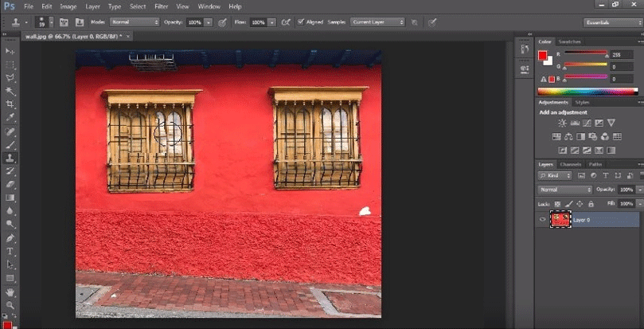This screenshot has height=329, width=644.
Task: Select the Zoom tool
Action: pyautogui.click(x=10, y=304)
